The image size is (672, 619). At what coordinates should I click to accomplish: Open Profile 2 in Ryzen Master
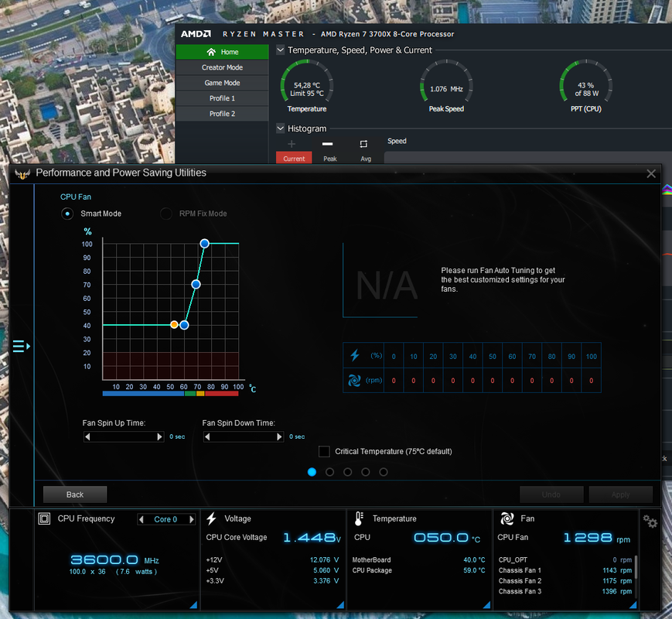point(222,114)
